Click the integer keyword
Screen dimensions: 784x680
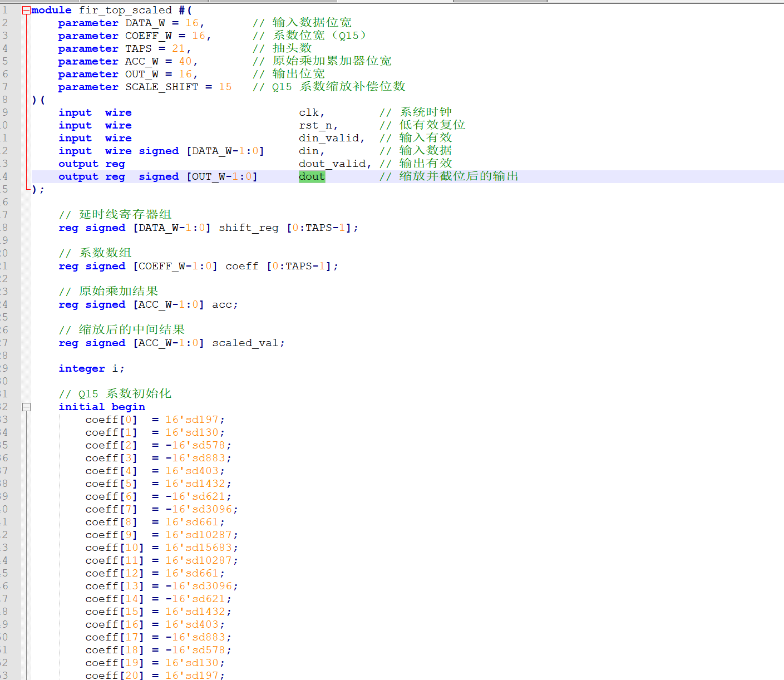click(82, 368)
